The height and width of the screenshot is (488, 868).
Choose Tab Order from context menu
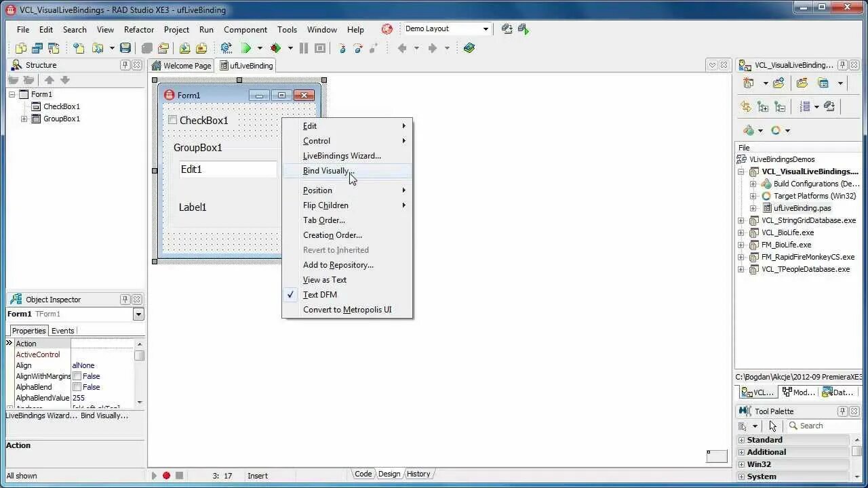347,220
